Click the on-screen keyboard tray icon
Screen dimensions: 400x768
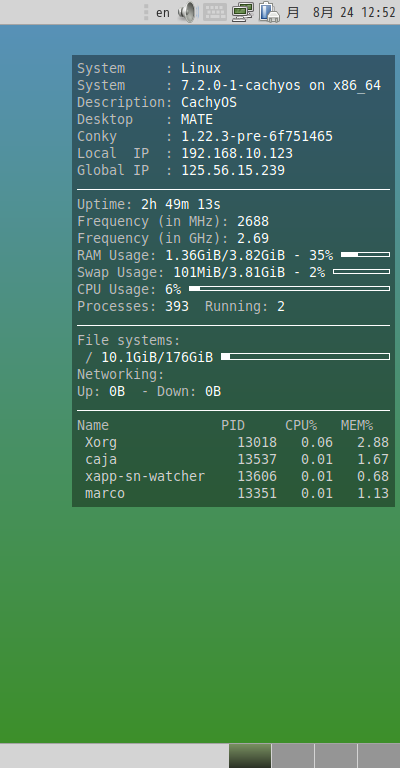(214, 12)
